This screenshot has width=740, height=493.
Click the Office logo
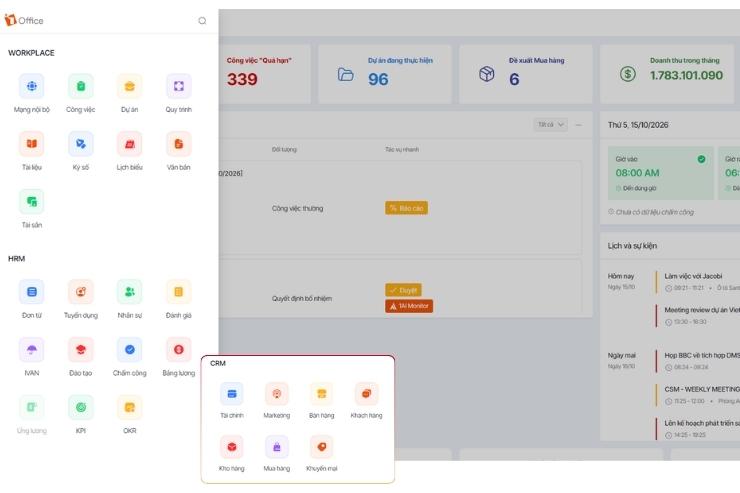(x=24, y=20)
